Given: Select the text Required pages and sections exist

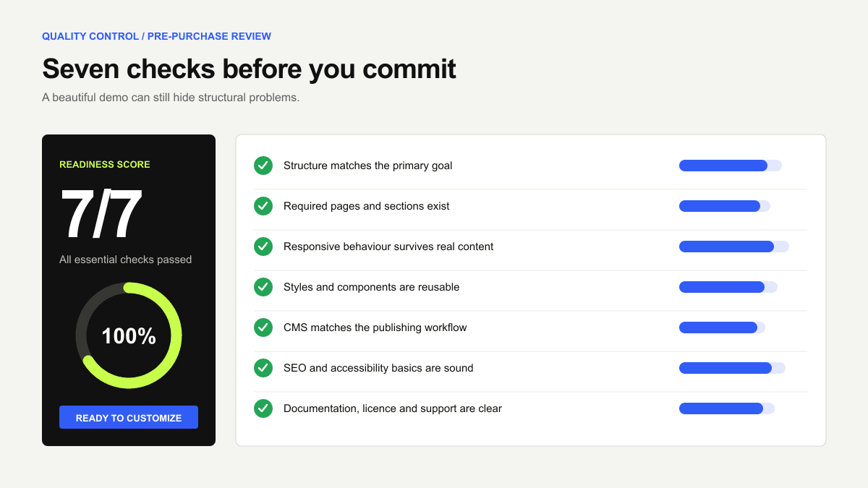Looking at the screenshot, I should [x=367, y=206].
